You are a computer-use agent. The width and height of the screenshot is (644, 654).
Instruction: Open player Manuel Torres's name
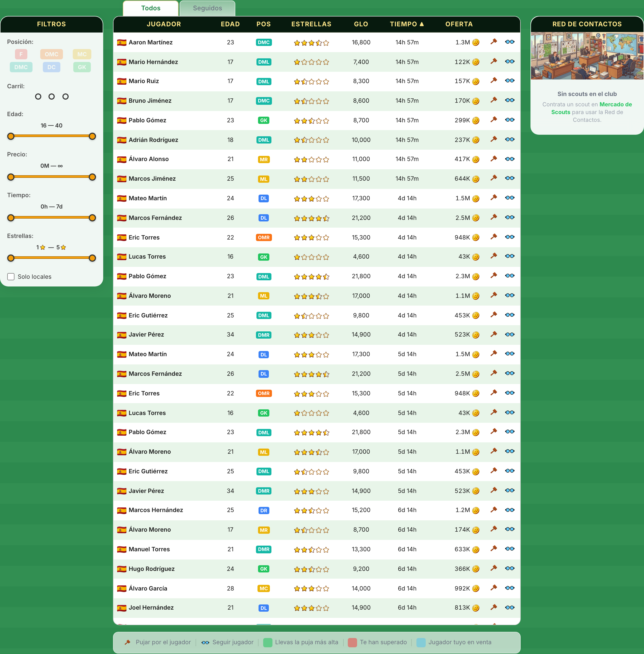[149, 549]
